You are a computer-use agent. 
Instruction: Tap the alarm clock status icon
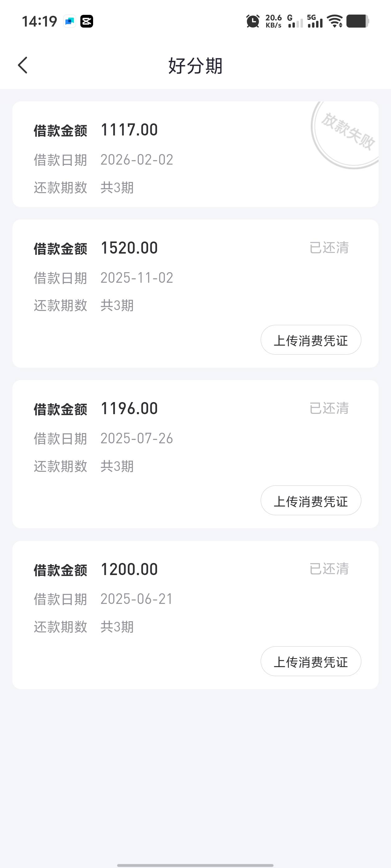pos(253,21)
